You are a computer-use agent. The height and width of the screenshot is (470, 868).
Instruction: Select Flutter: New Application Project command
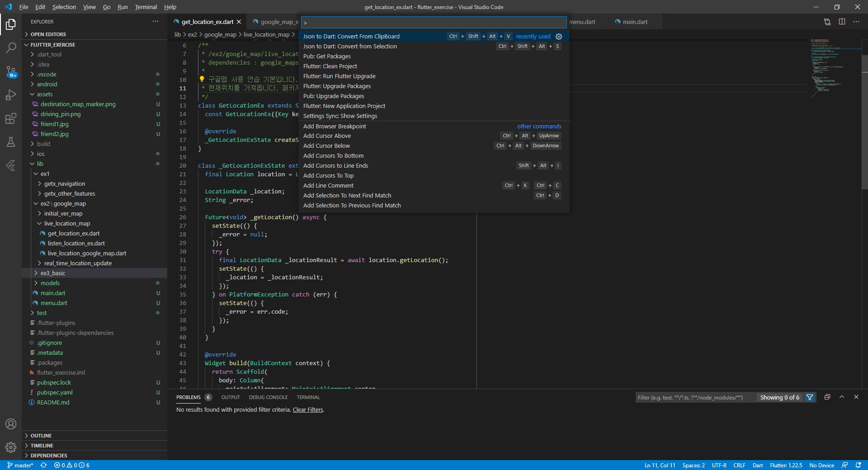(434, 106)
